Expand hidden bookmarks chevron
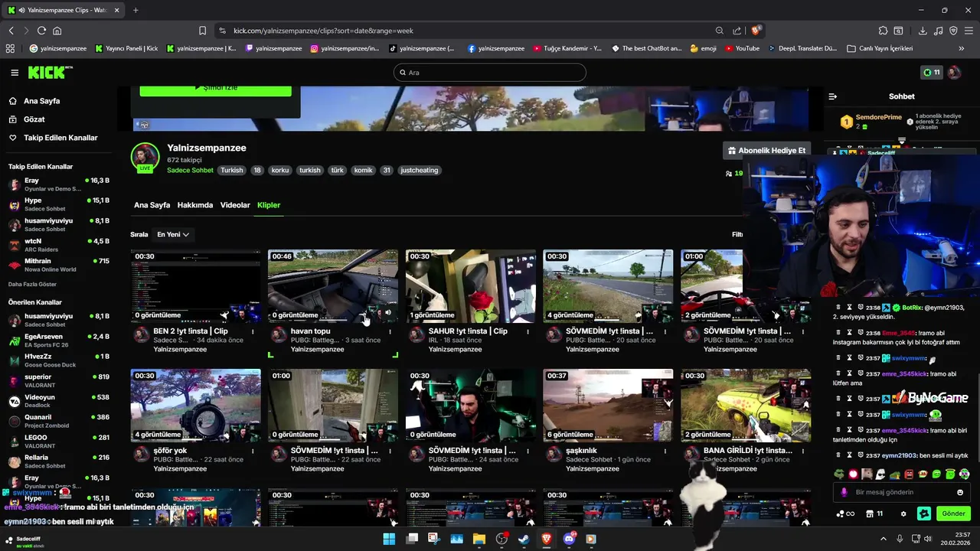The image size is (980, 551). tap(961, 48)
